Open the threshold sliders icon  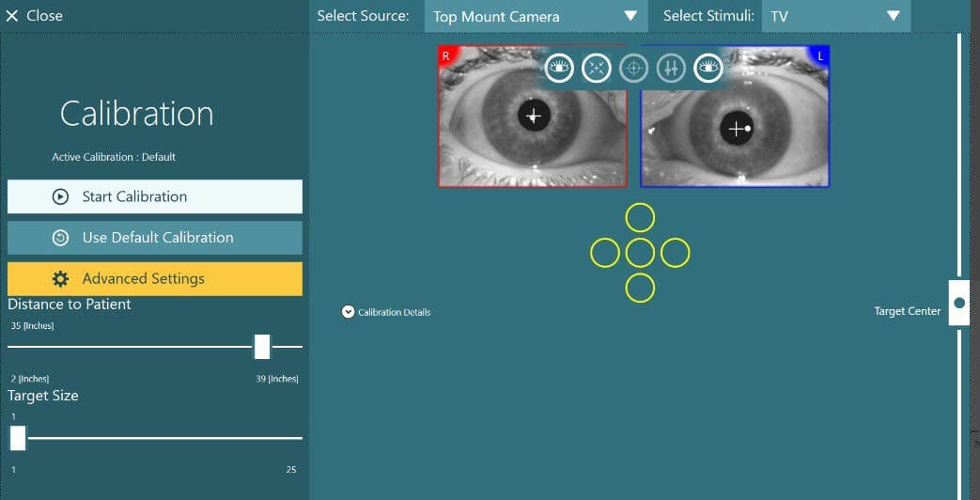pyautogui.click(x=671, y=68)
